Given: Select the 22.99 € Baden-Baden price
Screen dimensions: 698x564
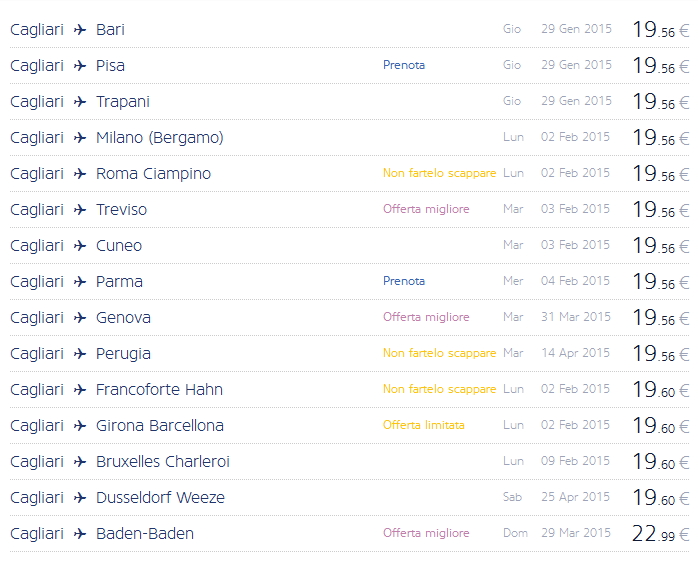Looking at the screenshot, I should coord(660,534).
